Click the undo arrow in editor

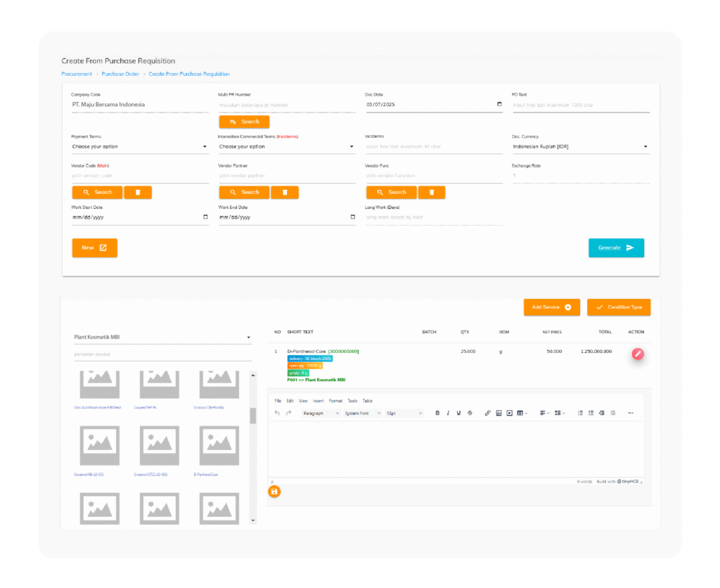[x=278, y=413]
